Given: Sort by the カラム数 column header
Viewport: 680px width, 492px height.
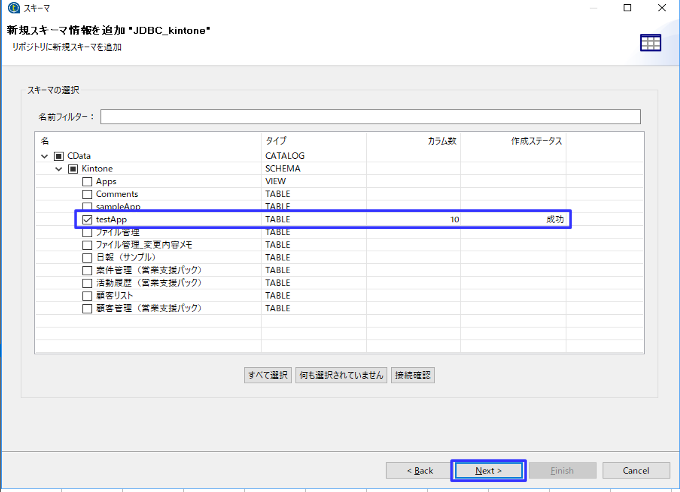Looking at the screenshot, I should click(x=413, y=141).
